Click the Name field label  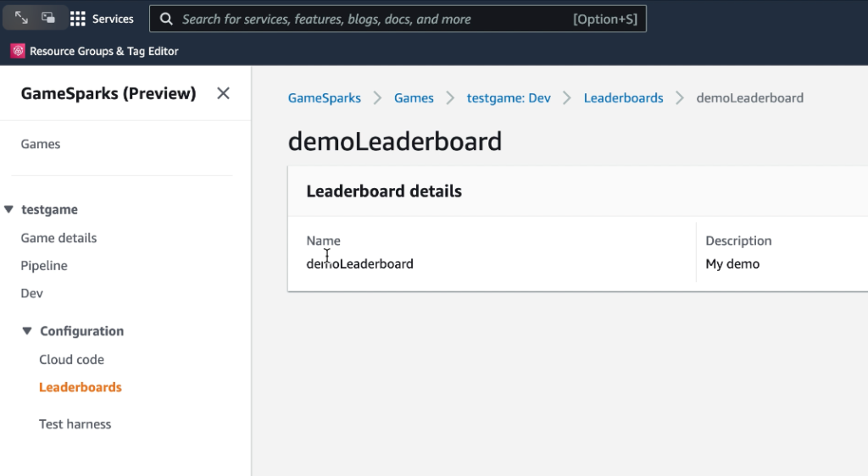coord(323,241)
